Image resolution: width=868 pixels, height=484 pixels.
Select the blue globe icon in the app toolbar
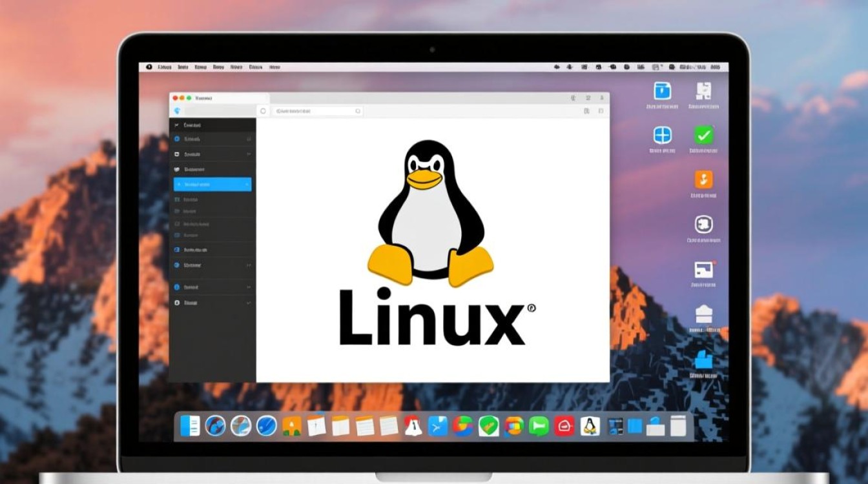[x=178, y=110]
